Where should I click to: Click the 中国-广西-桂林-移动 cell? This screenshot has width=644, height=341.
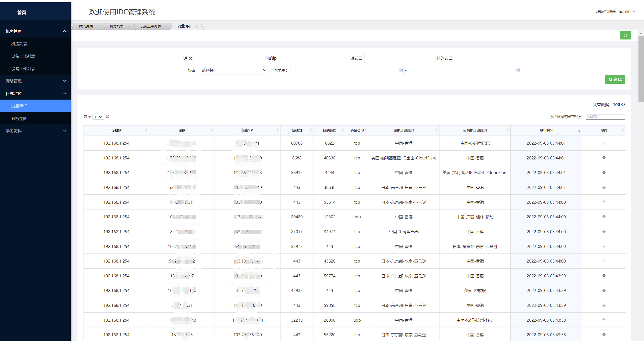[x=475, y=217]
